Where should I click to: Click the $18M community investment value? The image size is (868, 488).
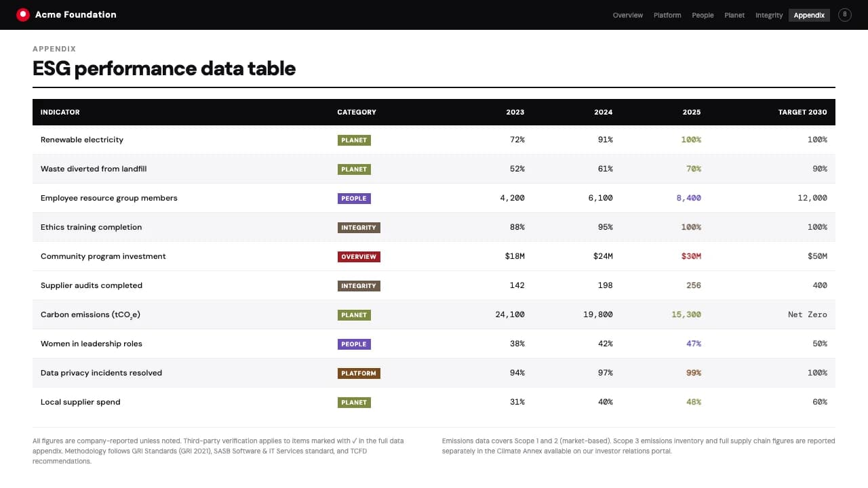[x=515, y=256]
